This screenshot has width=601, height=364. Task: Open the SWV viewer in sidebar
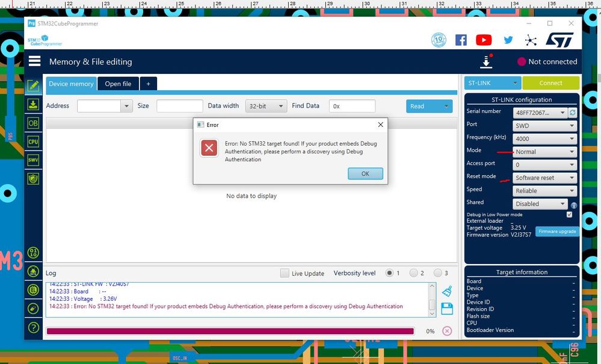(x=33, y=160)
